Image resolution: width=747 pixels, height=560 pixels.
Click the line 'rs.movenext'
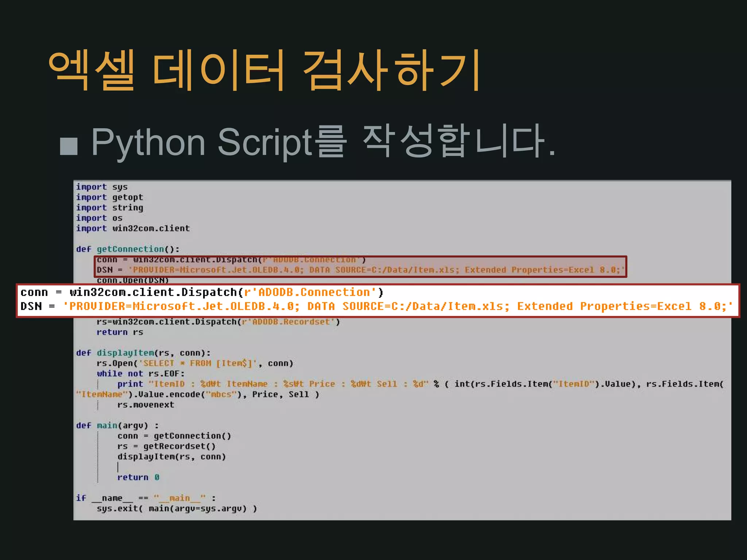(x=146, y=405)
